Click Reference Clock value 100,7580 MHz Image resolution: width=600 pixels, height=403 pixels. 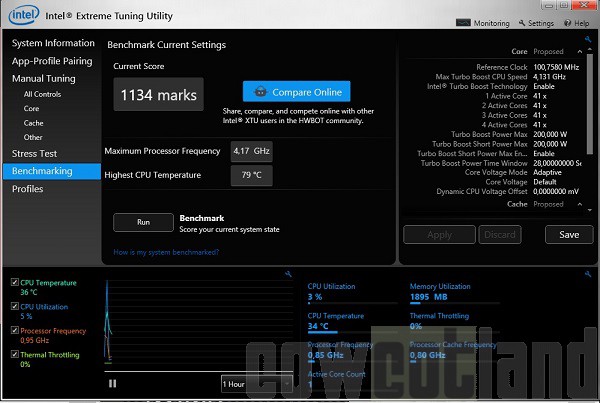(556, 67)
